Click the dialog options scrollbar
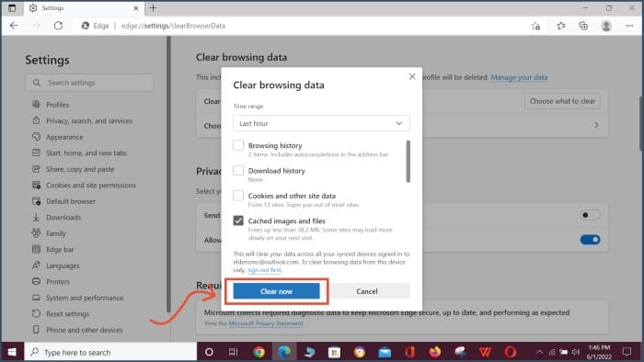The width and height of the screenshot is (644, 362). (408, 161)
